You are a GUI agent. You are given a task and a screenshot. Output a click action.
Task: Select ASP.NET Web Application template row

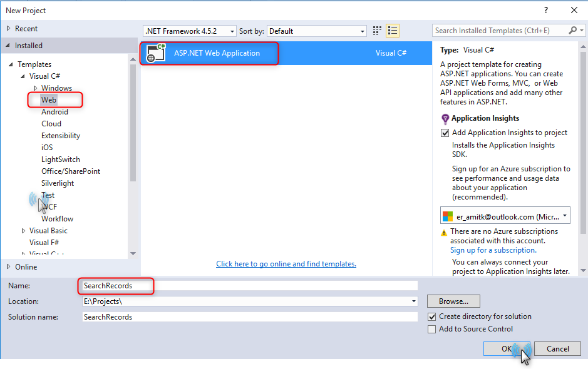pos(286,53)
